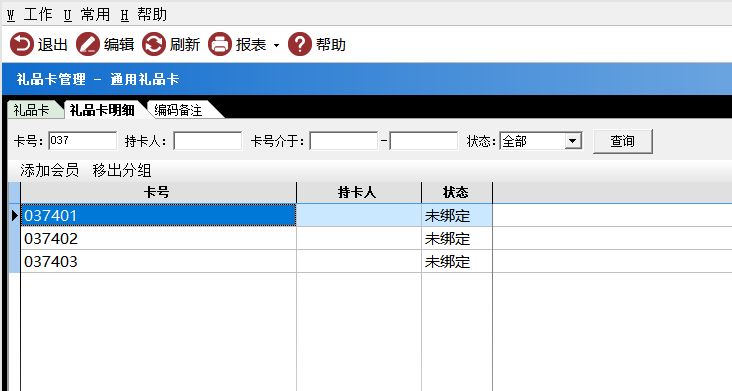Expand the 报表 dropdown arrow
This screenshot has width=732, height=391.
click(x=276, y=45)
